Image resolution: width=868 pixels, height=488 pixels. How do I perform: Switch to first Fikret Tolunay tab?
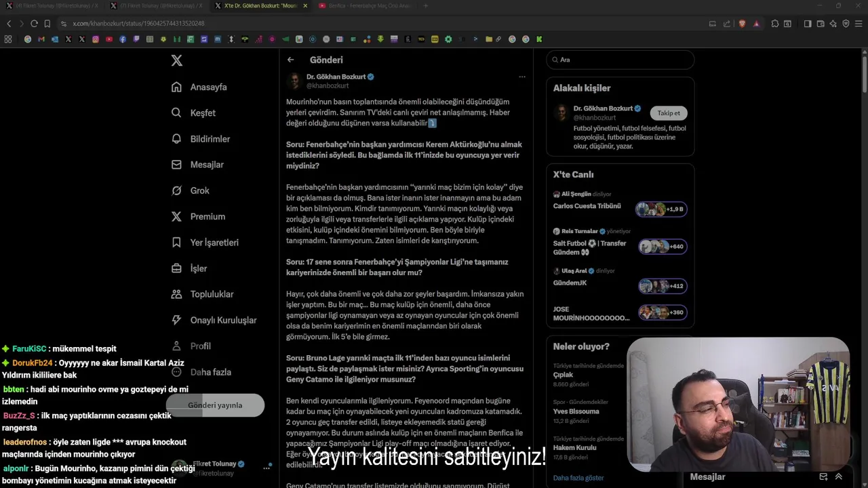point(53,6)
